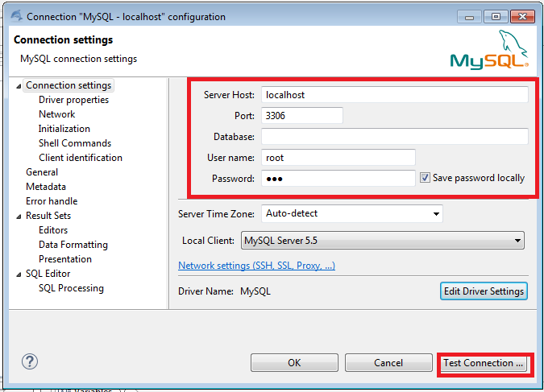The height and width of the screenshot is (392, 544).
Task: Select Connection settings in the tree
Action: click(69, 85)
